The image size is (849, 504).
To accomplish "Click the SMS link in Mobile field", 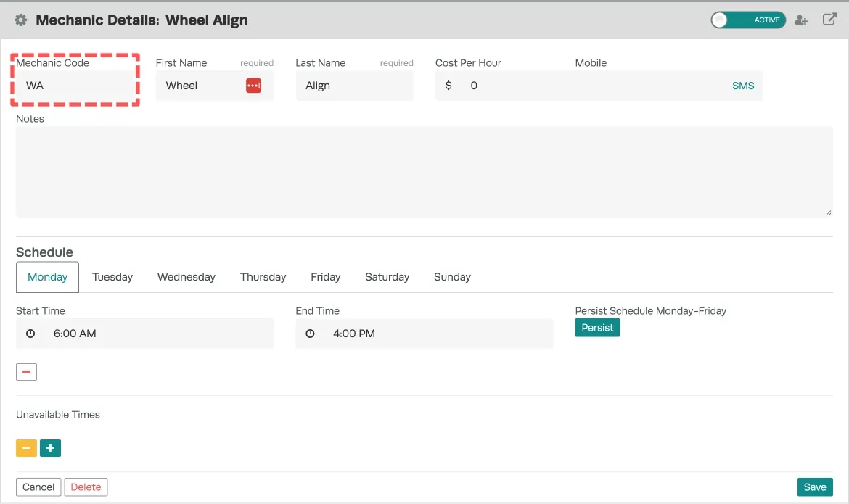I will pos(743,86).
